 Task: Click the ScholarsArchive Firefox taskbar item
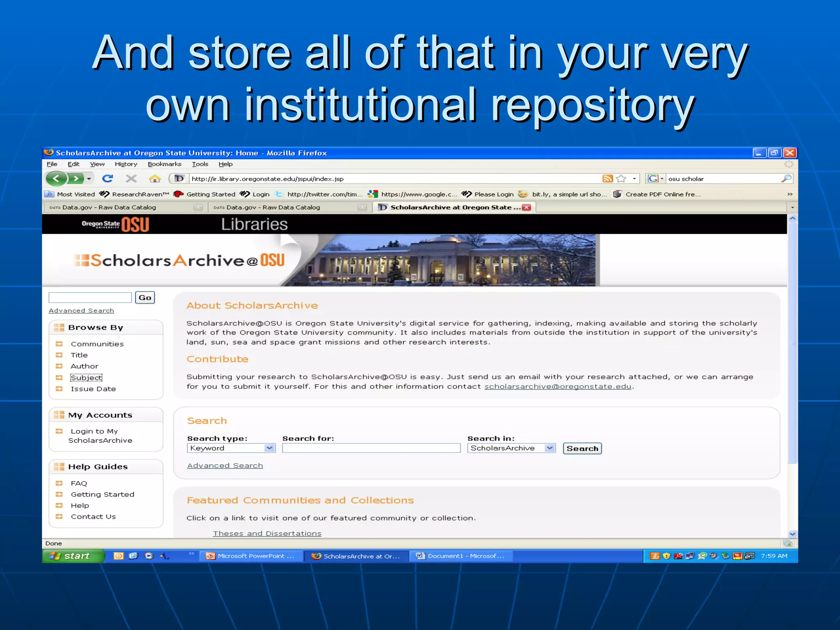pyautogui.click(x=356, y=556)
